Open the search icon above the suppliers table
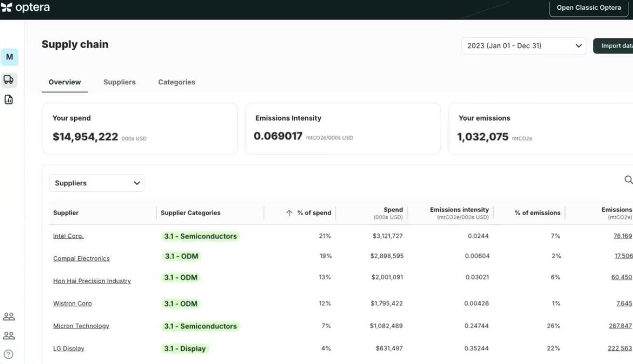The width and height of the screenshot is (633, 364). pos(628,180)
